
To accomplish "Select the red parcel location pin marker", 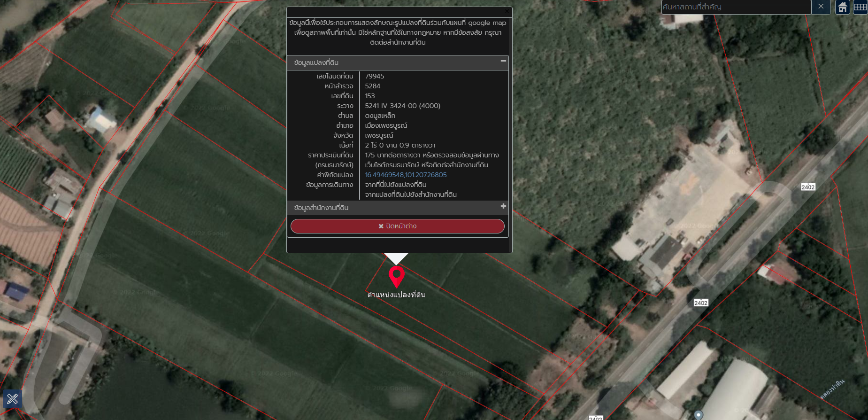I will pos(397,277).
